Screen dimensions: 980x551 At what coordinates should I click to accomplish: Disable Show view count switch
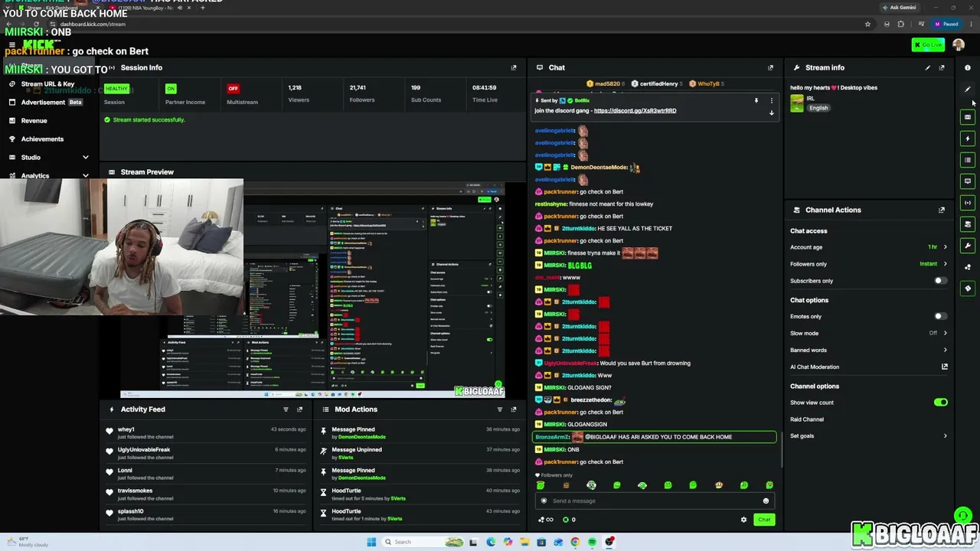(941, 403)
